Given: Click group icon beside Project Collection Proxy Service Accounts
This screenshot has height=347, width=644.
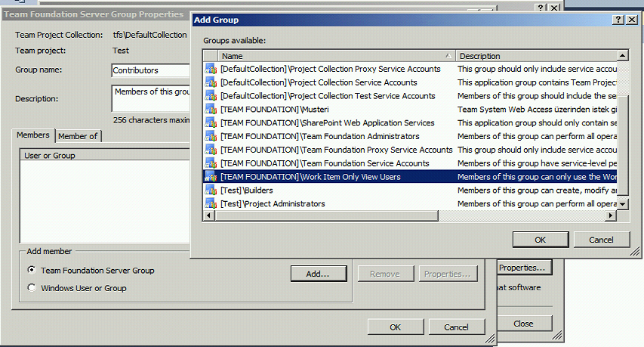Looking at the screenshot, I should click(x=211, y=69).
